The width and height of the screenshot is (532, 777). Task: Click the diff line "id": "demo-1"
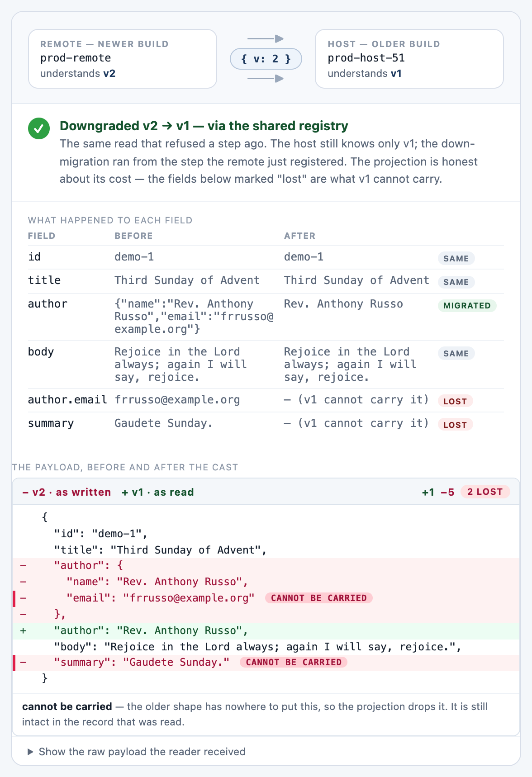tap(266, 534)
